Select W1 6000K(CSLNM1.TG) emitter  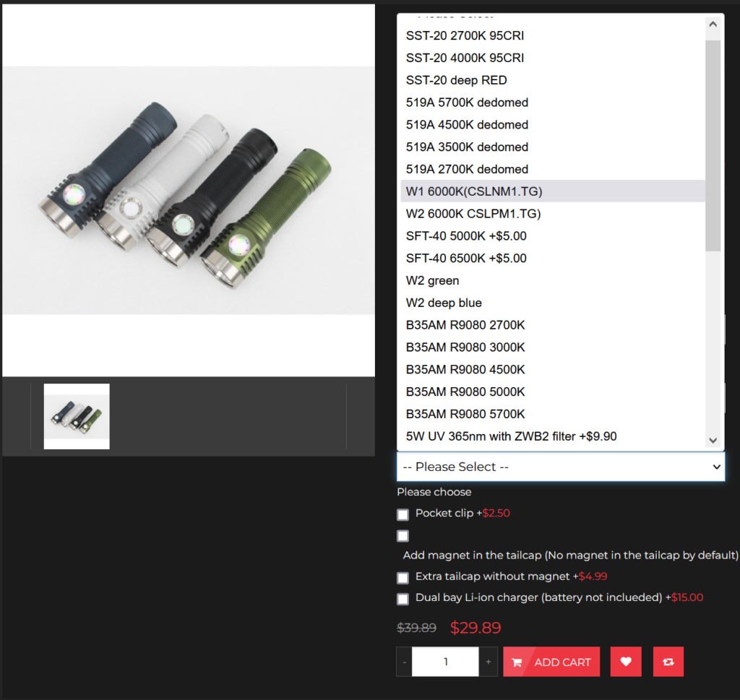pos(473,191)
